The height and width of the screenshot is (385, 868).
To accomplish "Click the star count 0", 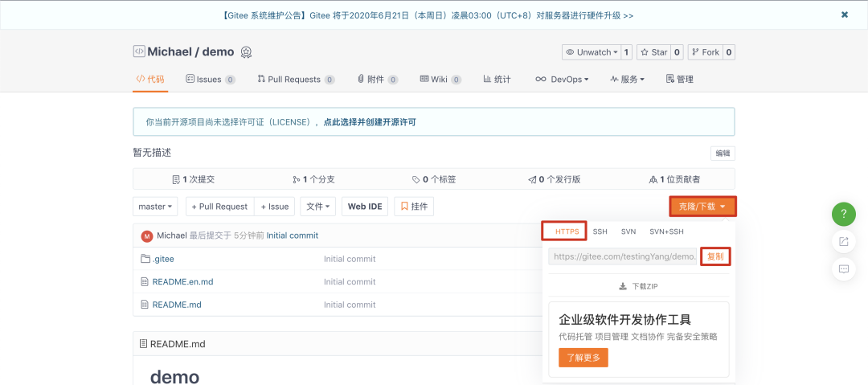I will pos(678,52).
